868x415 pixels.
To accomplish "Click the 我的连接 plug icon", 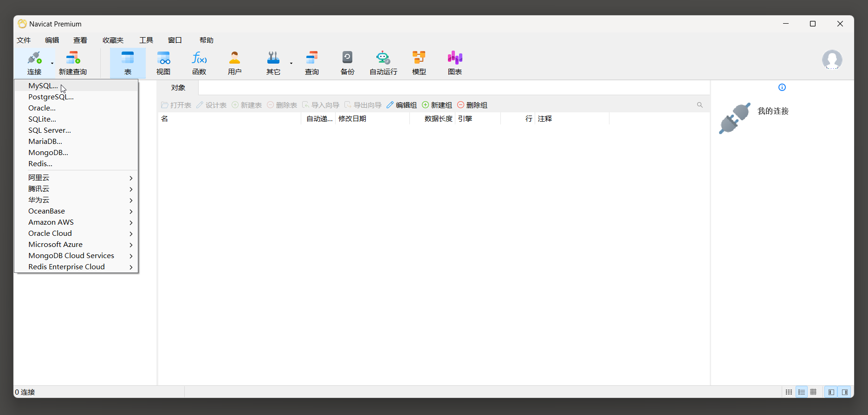I will [x=735, y=118].
